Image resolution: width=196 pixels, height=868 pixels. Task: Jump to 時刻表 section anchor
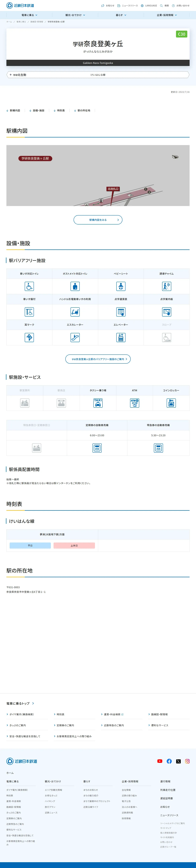tap(59, 110)
